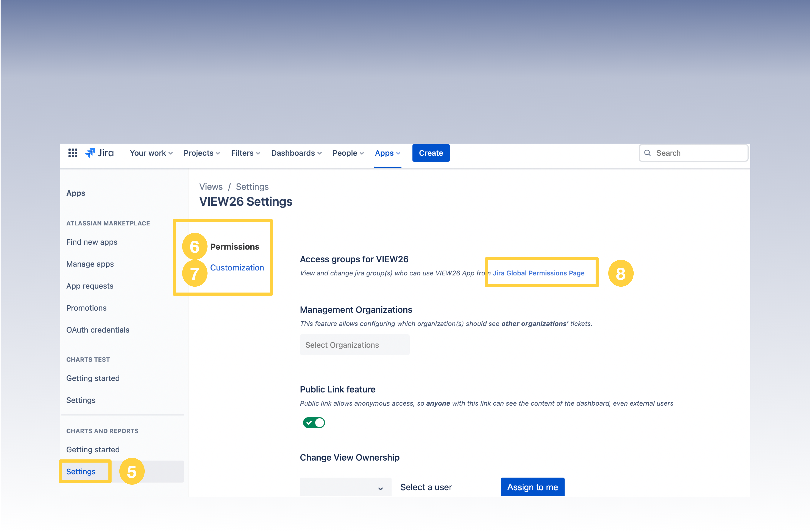This screenshot has width=810, height=532.
Task: Click the Select Organizations field
Action: pyautogui.click(x=354, y=345)
